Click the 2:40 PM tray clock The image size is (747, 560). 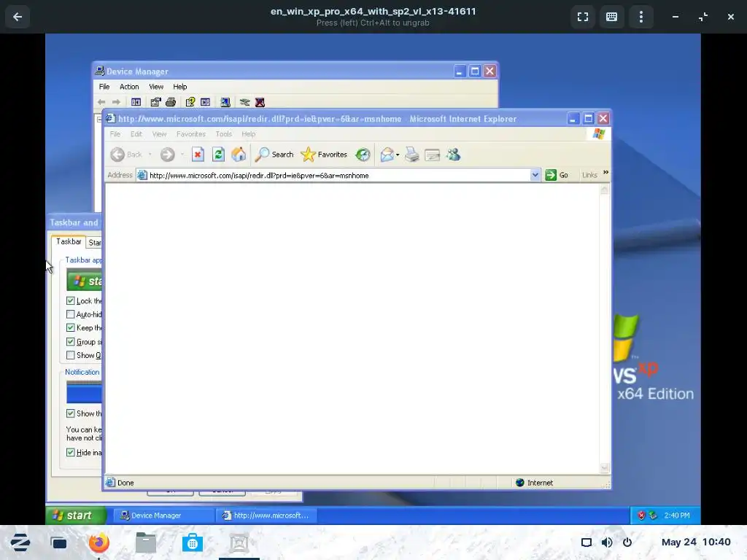coord(676,516)
